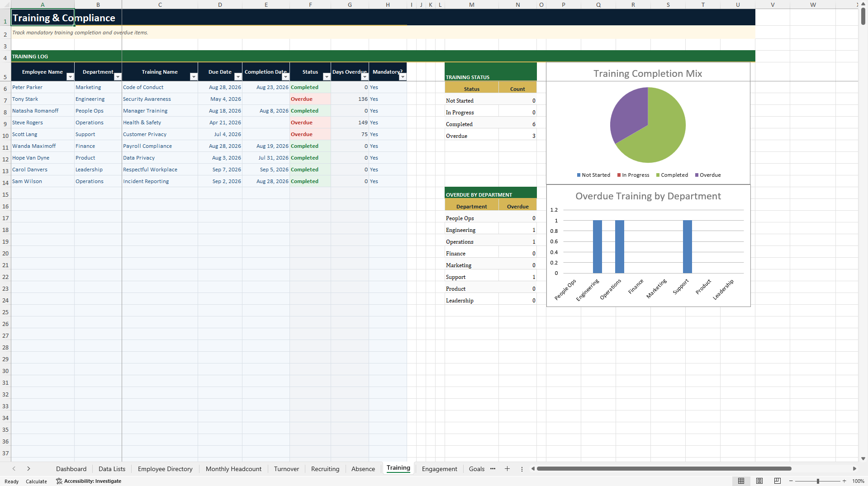Viewport: 868px width, 486px height.
Task: Select the TRAINING LOG section header
Action: click(x=30, y=57)
